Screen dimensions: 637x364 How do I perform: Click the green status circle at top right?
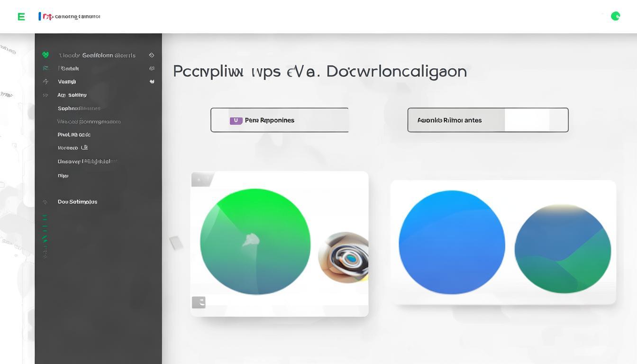(x=615, y=16)
